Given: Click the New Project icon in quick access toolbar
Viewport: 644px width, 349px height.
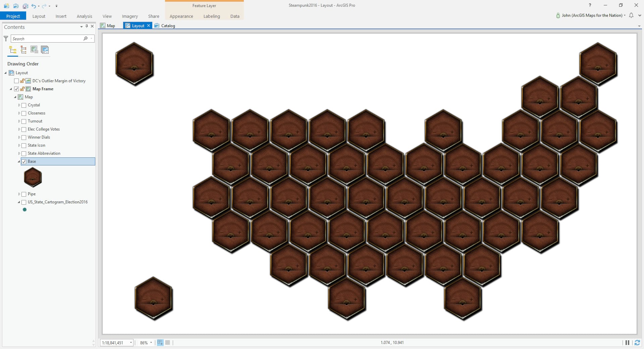Looking at the screenshot, I should coord(6,6).
